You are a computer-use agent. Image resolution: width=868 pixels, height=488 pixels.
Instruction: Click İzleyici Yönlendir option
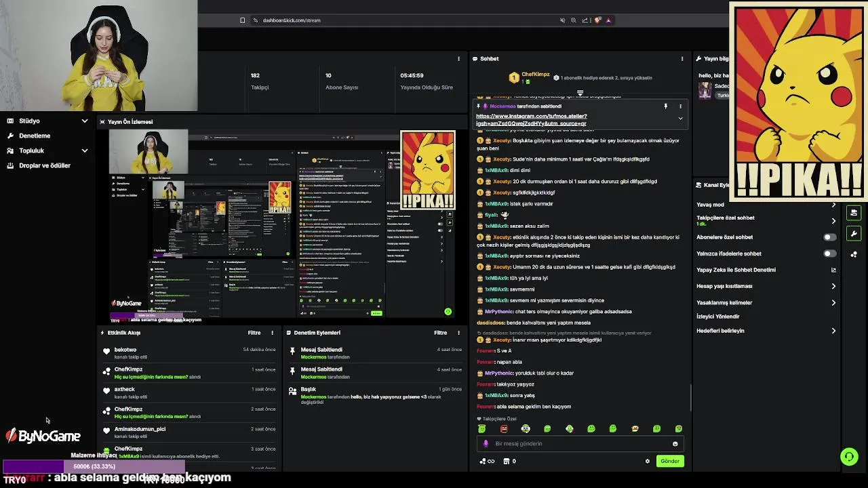(718, 317)
